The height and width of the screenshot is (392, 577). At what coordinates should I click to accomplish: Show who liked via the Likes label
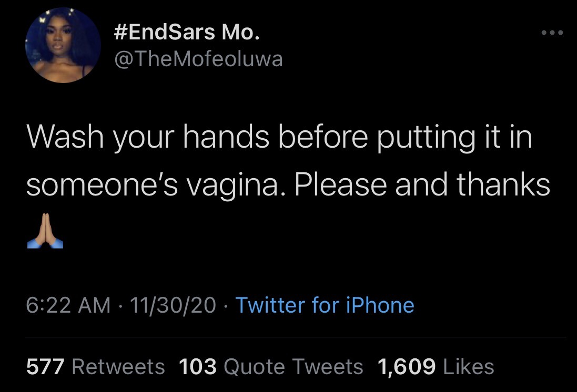(469, 366)
